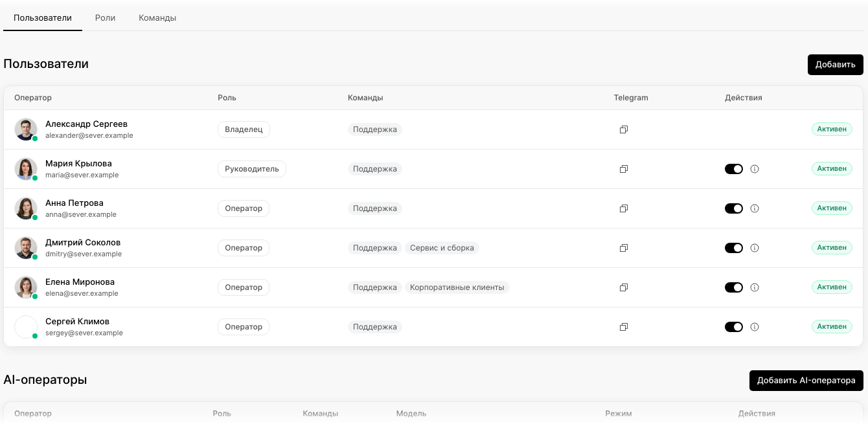Click Анна Петрова's avatar photo
868x424 pixels.
(26, 208)
